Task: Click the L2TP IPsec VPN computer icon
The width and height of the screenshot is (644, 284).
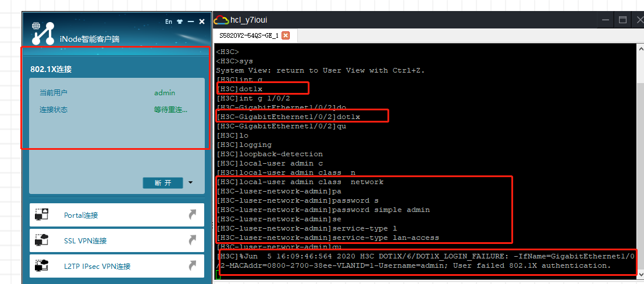Action: [41, 266]
